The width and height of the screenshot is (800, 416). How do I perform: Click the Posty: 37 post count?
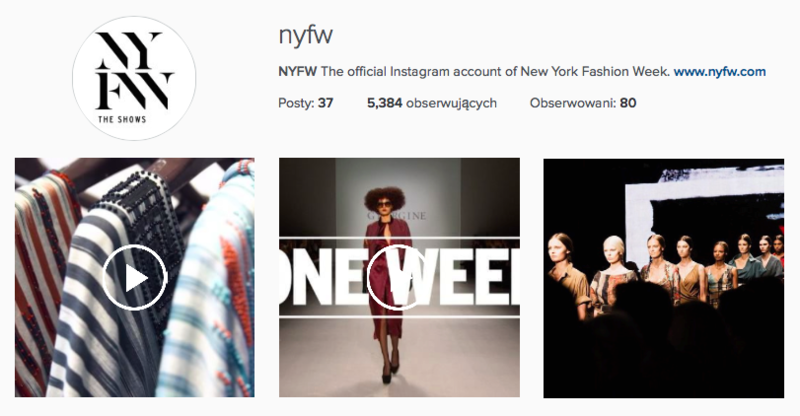pos(305,103)
